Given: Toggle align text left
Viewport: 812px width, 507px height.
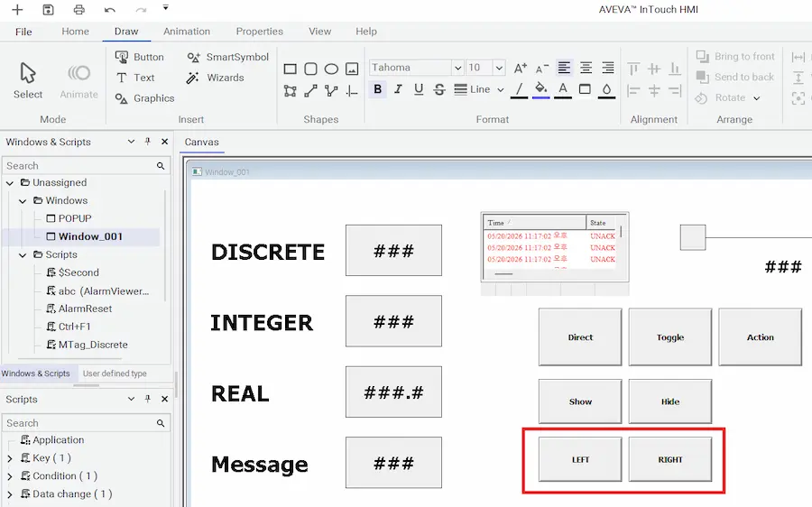Looking at the screenshot, I should (x=564, y=68).
